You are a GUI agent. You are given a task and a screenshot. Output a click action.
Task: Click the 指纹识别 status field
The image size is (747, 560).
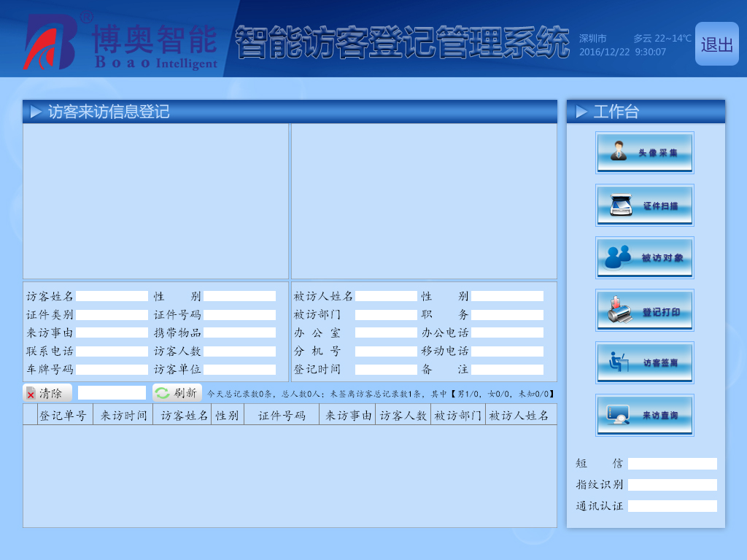(672, 485)
